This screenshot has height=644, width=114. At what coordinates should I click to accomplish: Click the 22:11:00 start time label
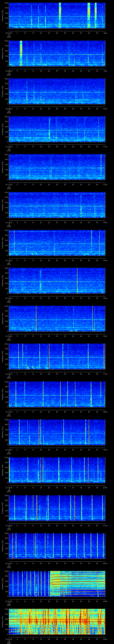click(x=9, y=185)
